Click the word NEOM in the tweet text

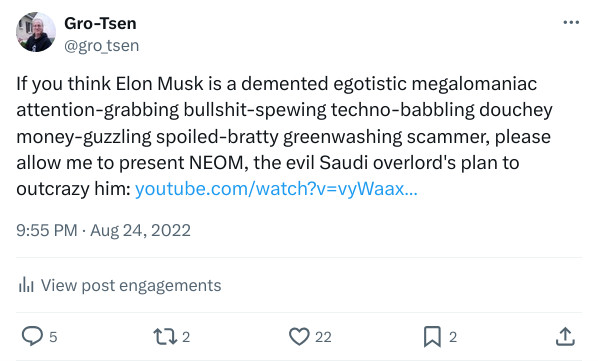(216, 163)
